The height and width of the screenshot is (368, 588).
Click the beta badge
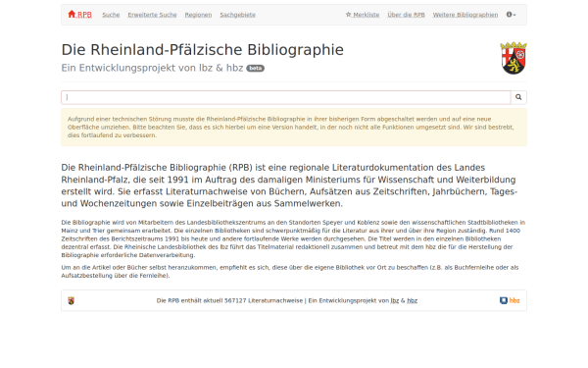click(256, 69)
